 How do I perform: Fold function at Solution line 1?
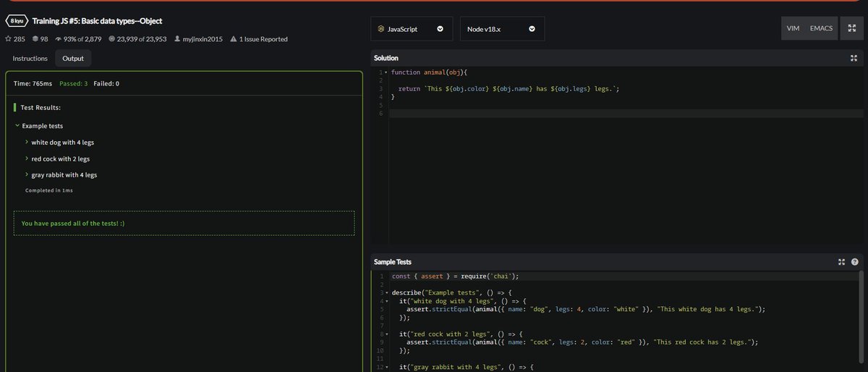pos(386,73)
